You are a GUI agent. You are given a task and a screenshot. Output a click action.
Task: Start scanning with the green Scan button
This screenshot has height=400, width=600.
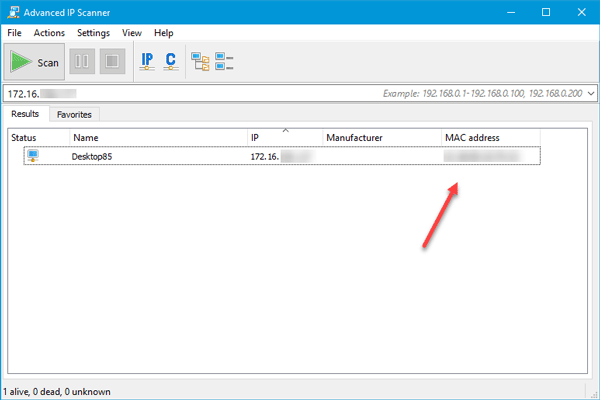coord(34,62)
